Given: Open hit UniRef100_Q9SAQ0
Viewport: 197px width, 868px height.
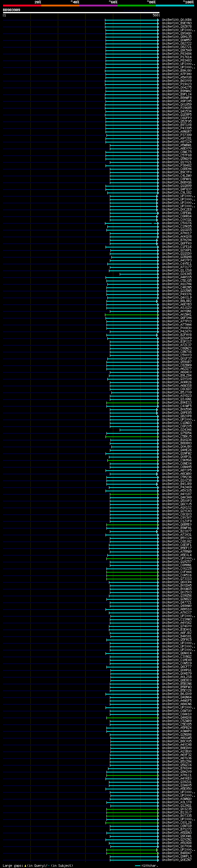Looking at the screenshot, I should 177,33.
